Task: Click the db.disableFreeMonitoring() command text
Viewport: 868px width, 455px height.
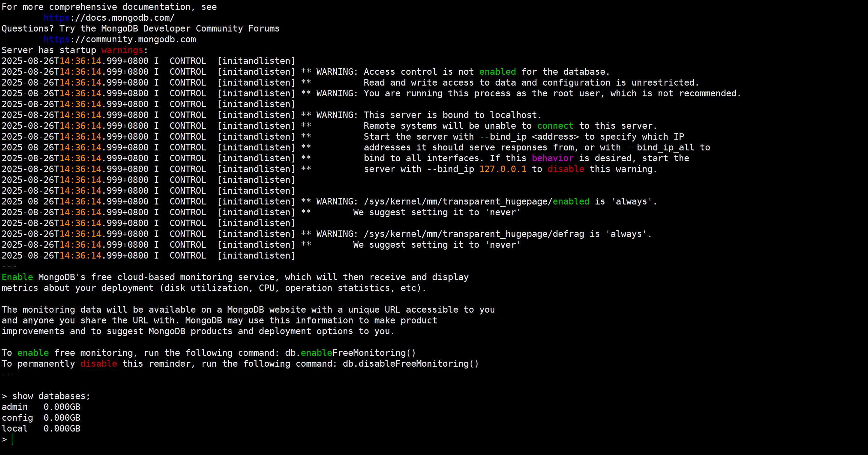Action: [410, 364]
